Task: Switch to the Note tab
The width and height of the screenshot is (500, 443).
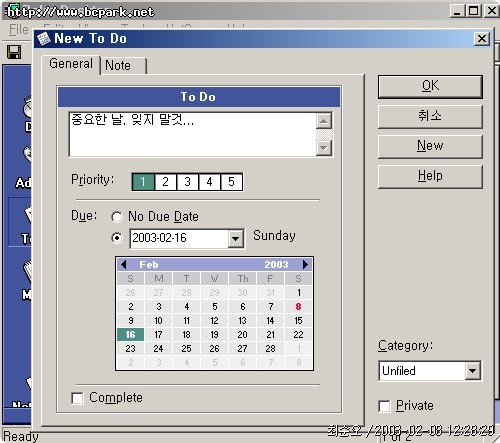Action: click(123, 65)
